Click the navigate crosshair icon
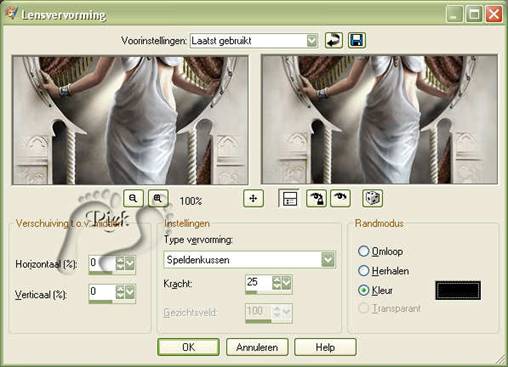 (x=253, y=199)
